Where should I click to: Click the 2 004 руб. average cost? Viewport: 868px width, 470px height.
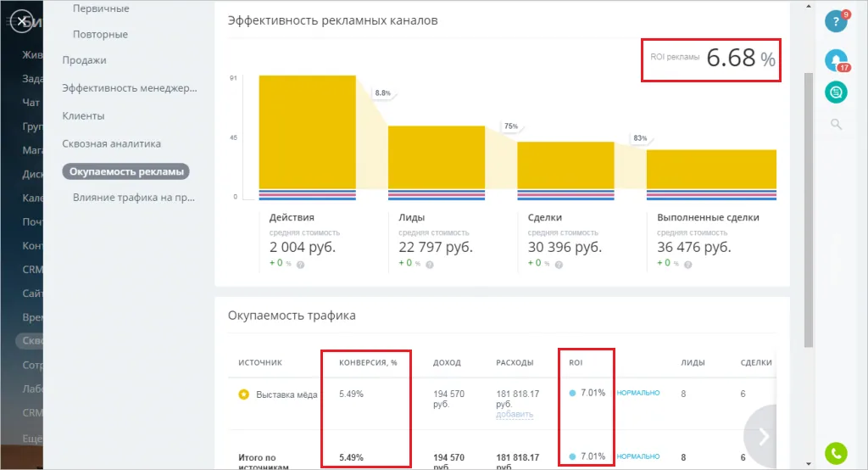pos(303,247)
